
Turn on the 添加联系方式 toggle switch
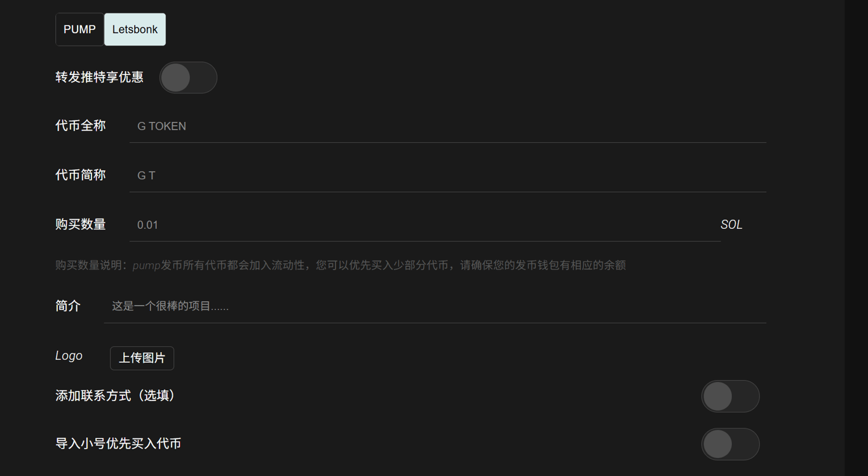tap(730, 397)
